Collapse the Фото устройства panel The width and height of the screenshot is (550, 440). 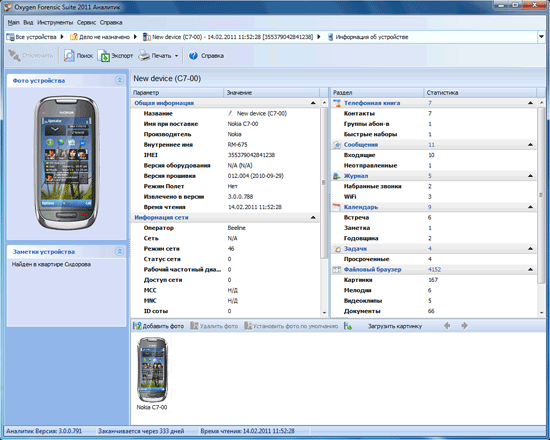point(119,80)
